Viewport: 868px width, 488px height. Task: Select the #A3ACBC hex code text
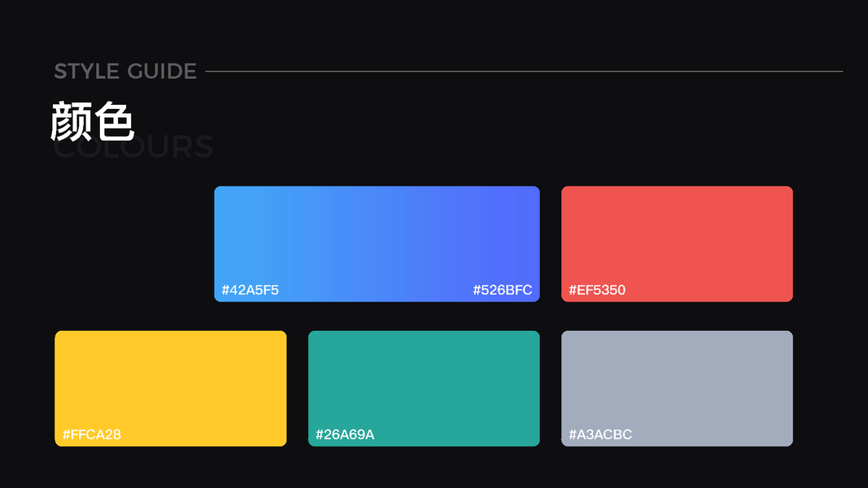click(600, 435)
